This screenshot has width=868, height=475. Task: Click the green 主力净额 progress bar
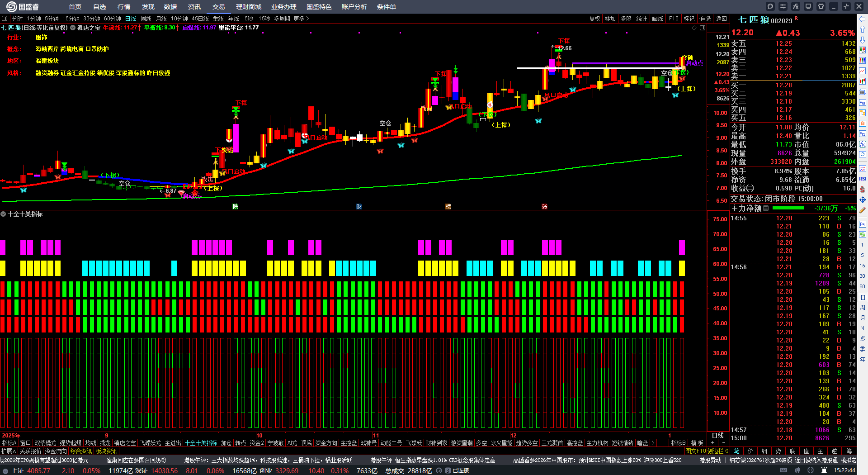[788, 208]
